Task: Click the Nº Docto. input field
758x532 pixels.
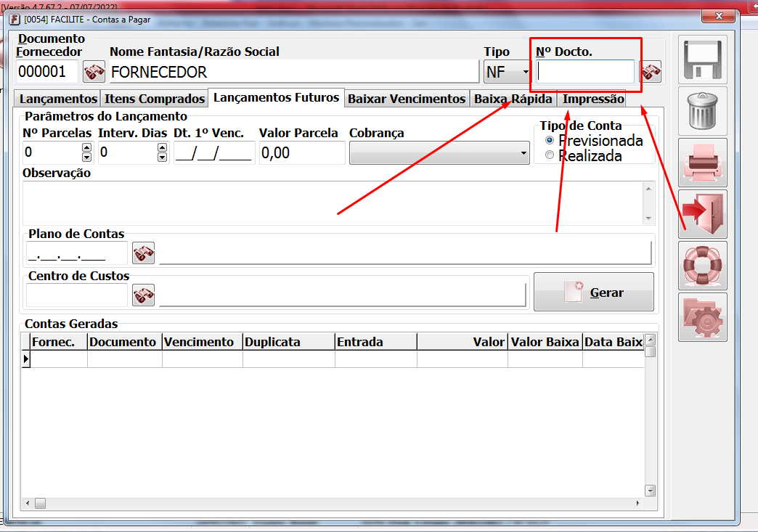Action: pos(584,72)
